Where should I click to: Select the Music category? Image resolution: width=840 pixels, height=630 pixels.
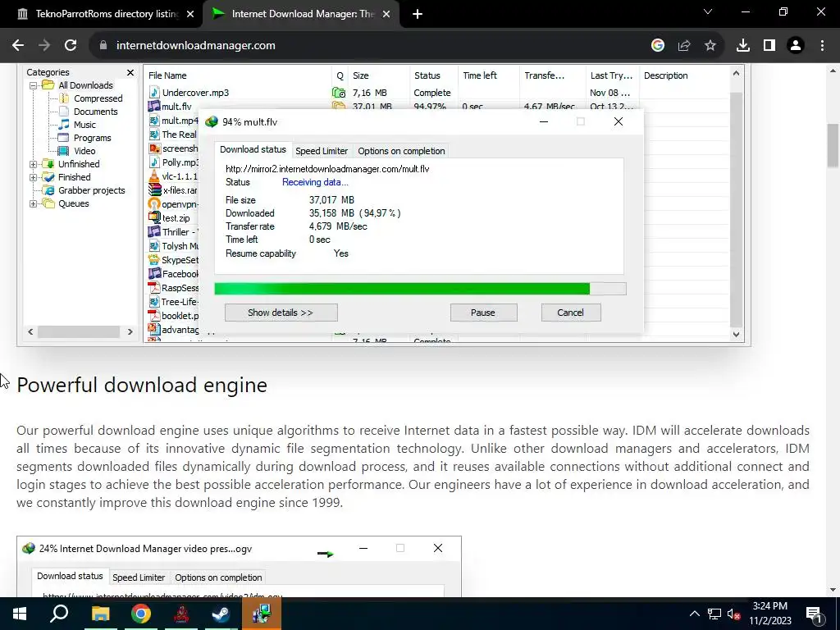pos(77,125)
